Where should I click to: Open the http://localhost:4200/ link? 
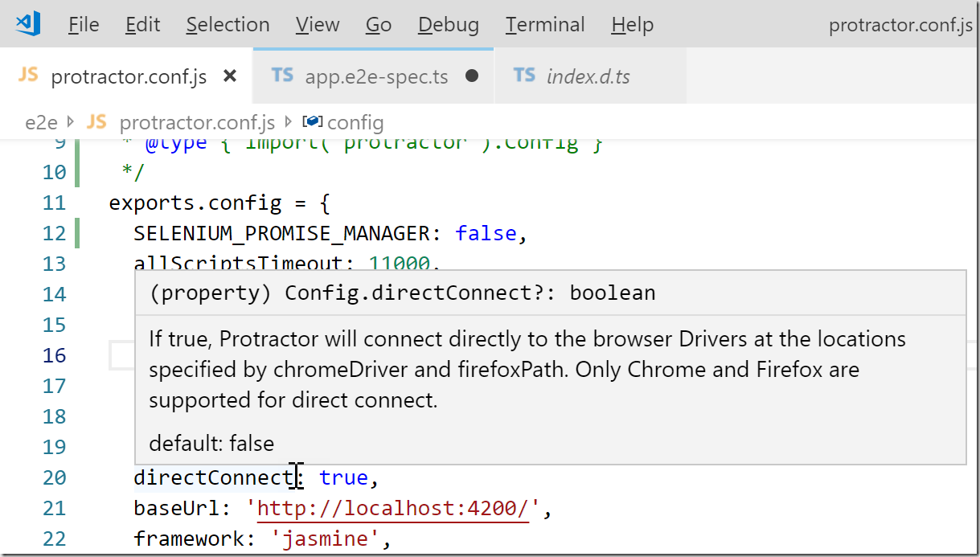[x=393, y=508]
